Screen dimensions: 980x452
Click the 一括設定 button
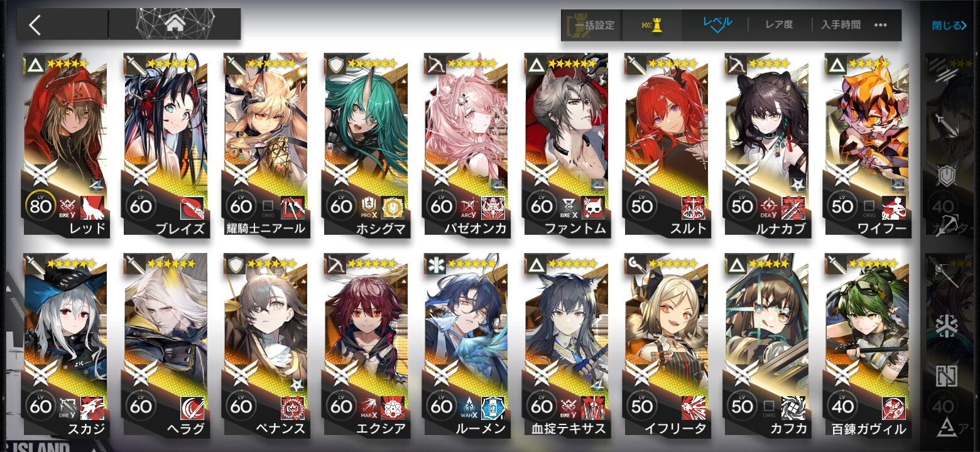click(593, 26)
